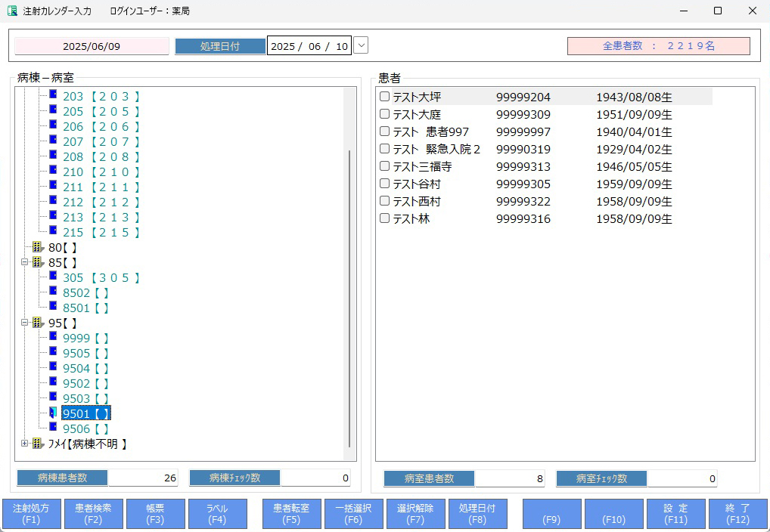Screen dimensions: 770x532
Task: Collapse the ward 95 tree node
Action: 25,323
